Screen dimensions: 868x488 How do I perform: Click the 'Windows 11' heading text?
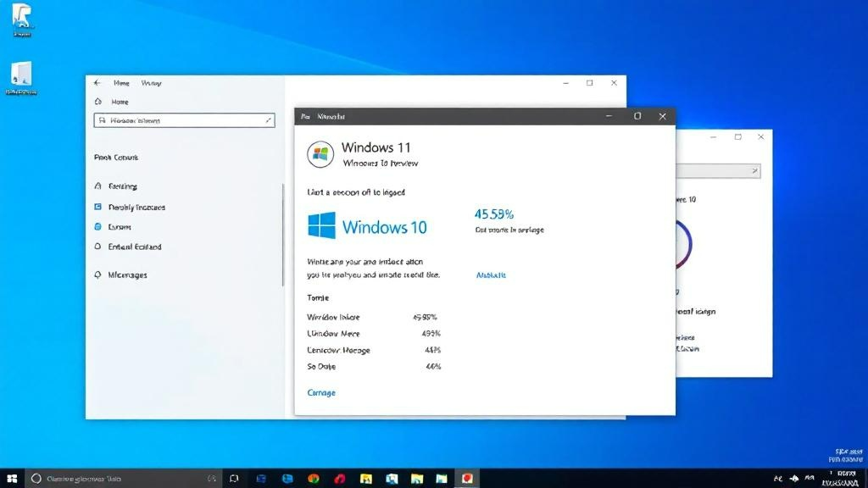376,147
